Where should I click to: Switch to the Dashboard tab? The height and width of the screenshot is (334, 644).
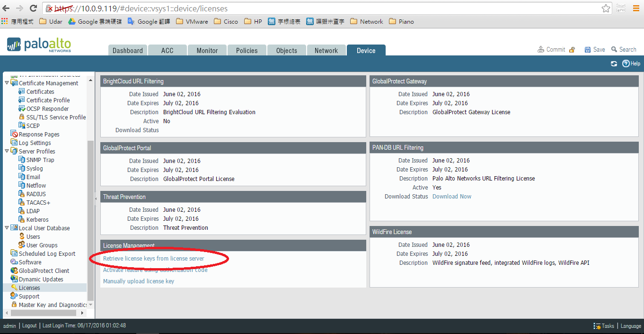click(128, 51)
